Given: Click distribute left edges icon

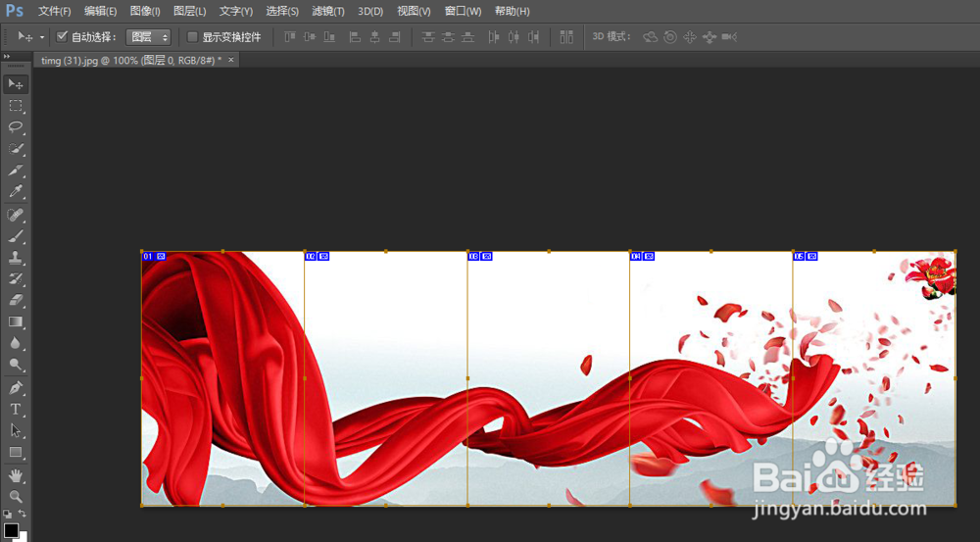Looking at the screenshot, I should click(494, 37).
